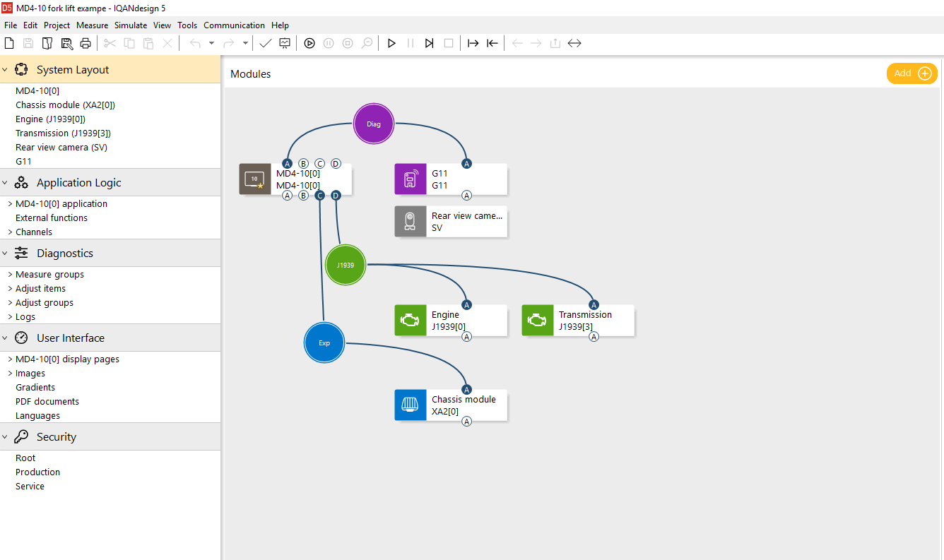Open the Tools menu
Image resolution: width=944 pixels, height=560 pixels.
[187, 25]
